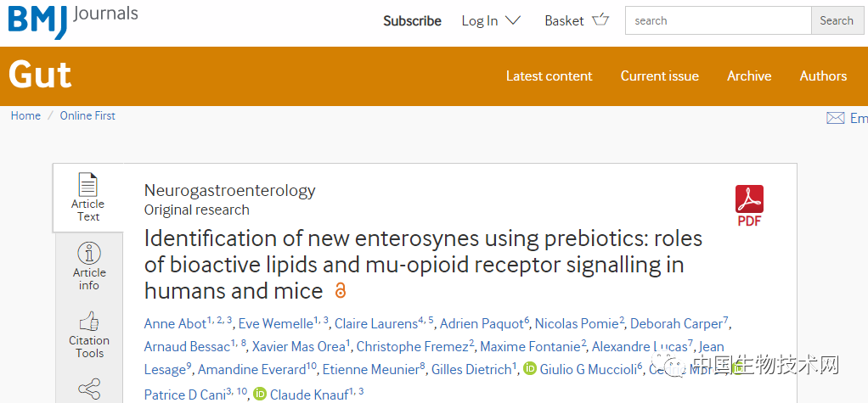Click the open access lock icon
The width and height of the screenshot is (868, 403).
[341, 290]
